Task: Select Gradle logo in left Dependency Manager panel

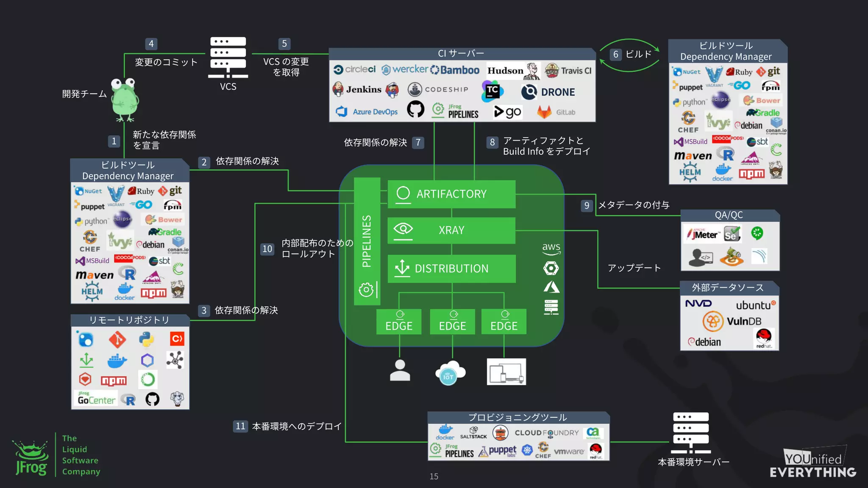Action: [x=165, y=232]
